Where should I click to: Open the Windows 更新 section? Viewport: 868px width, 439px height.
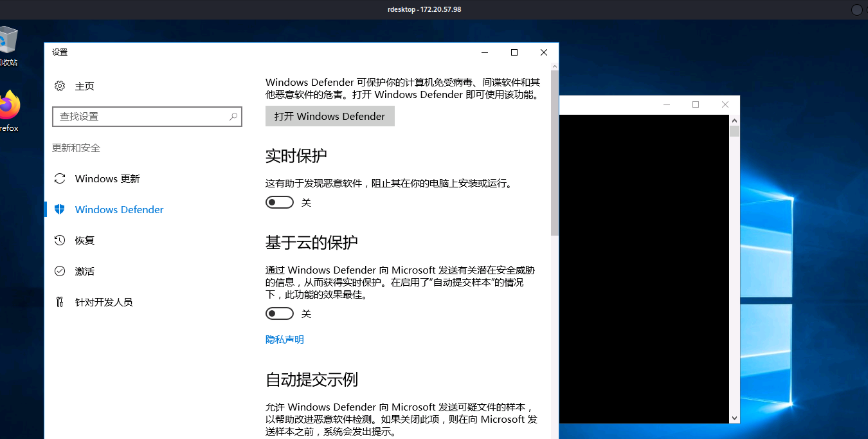point(107,179)
